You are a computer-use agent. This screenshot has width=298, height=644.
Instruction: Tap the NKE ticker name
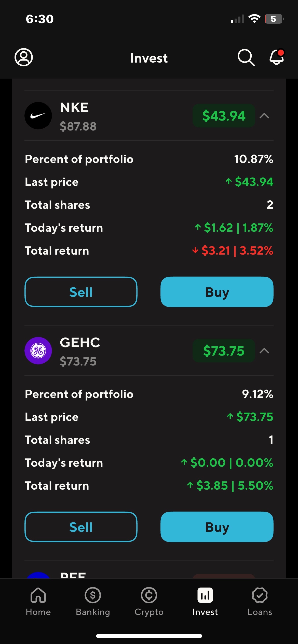74,108
